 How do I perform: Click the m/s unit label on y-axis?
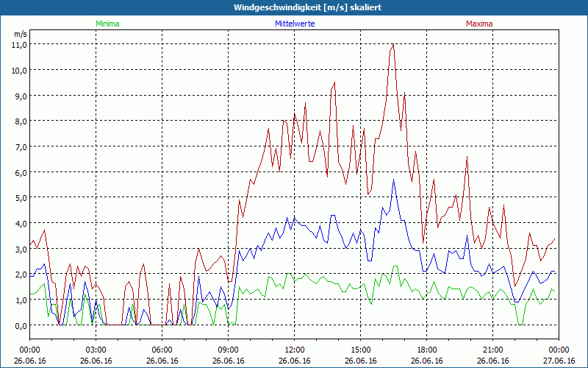click(x=21, y=34)
